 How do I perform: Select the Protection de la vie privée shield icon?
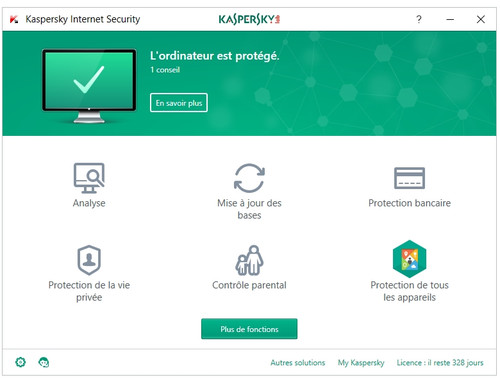89,260
